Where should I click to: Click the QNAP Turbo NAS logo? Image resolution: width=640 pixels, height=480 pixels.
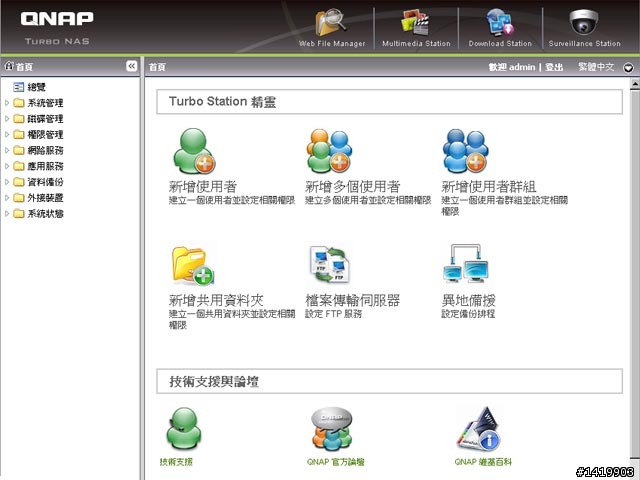57,27
